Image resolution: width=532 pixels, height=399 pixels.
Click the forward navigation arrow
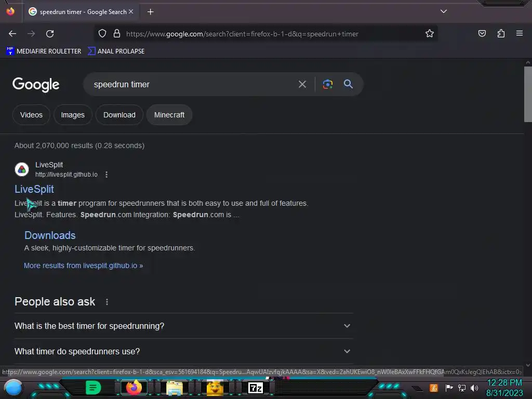click(31, 34)
